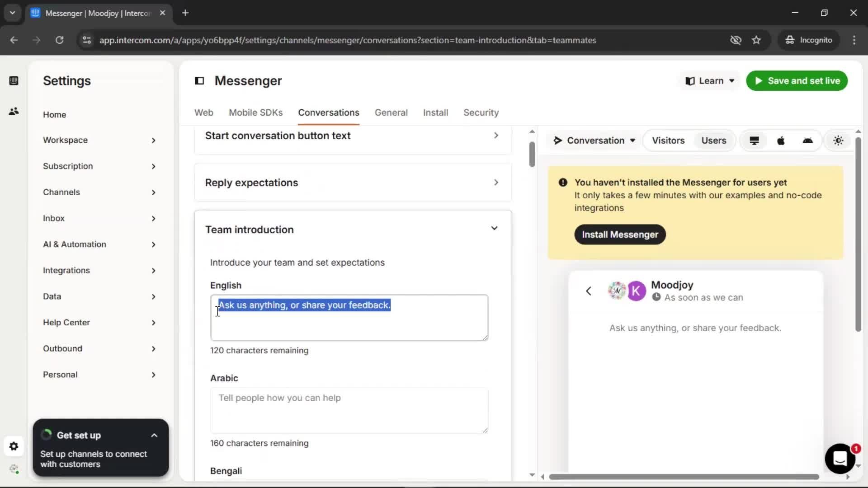The width and height of the screenshot is (868, 488).
Task: Click the preview horizontal scrollbar
Action: 684,477
